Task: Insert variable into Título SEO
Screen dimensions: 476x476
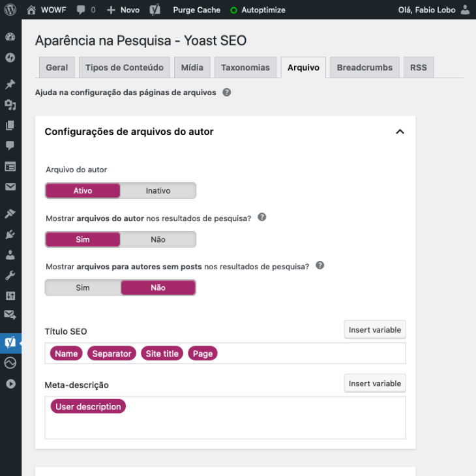Action: (375, 330)
